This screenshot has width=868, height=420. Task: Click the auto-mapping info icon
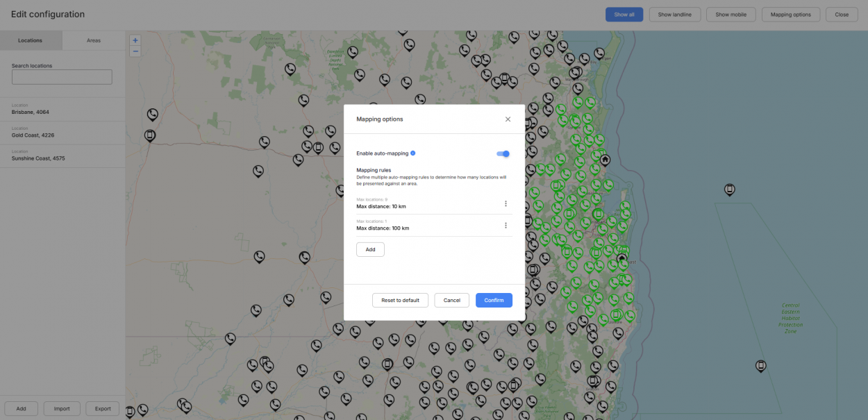[413, 153]
